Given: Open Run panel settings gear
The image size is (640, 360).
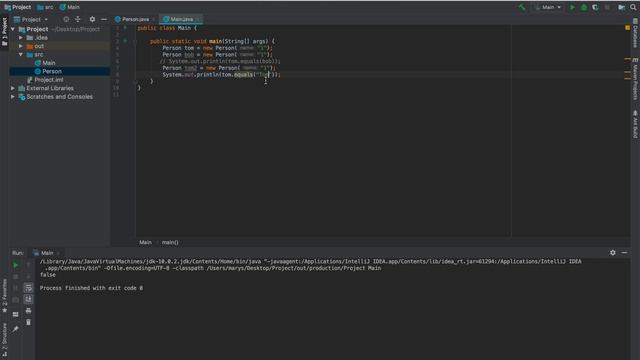Looking at the screenshot, I should tap(613, 253).
